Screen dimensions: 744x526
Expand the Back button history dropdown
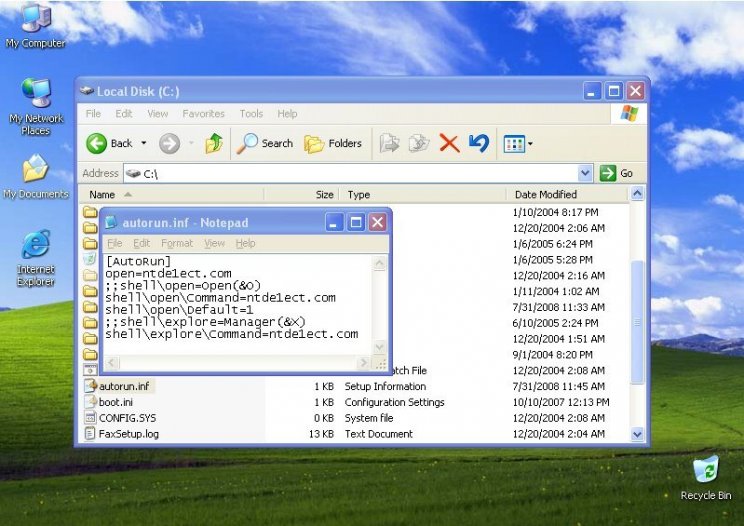(143, 143)
